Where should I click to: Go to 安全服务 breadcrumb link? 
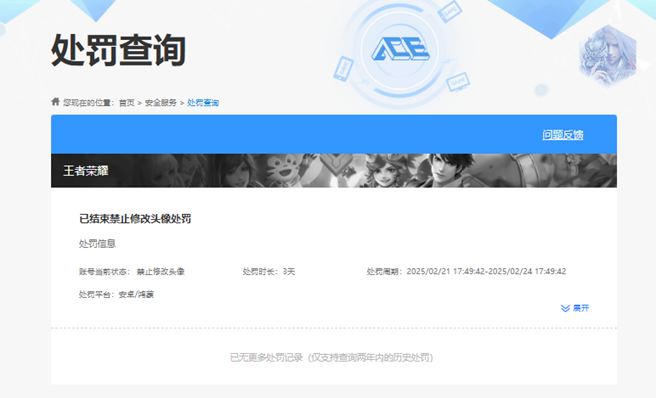coord(161,103)
